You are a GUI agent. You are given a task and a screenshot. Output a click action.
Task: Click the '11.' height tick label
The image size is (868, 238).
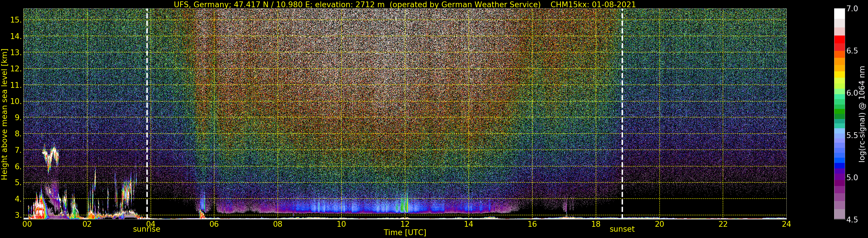(x=16, y=85)
